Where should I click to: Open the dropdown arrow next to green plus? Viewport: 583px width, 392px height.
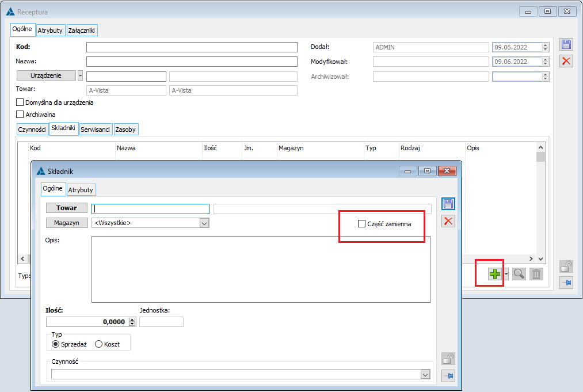506,274
